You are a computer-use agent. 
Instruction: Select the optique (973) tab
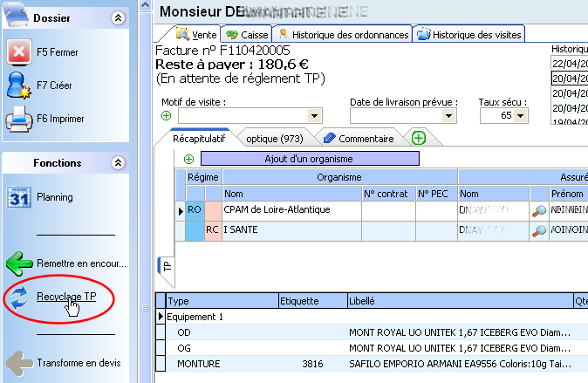[x=275, y=139]
